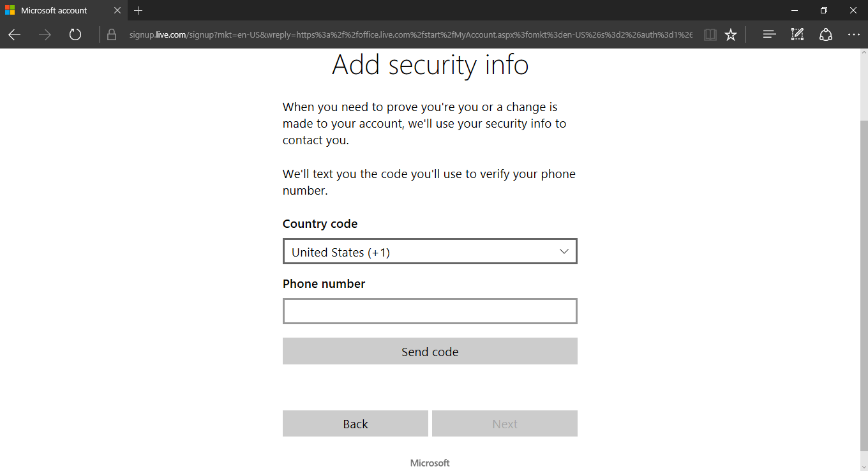Click the padlock site security icon
The height and width of the screenshot is (471, 868).
click(x=112, y=35)
